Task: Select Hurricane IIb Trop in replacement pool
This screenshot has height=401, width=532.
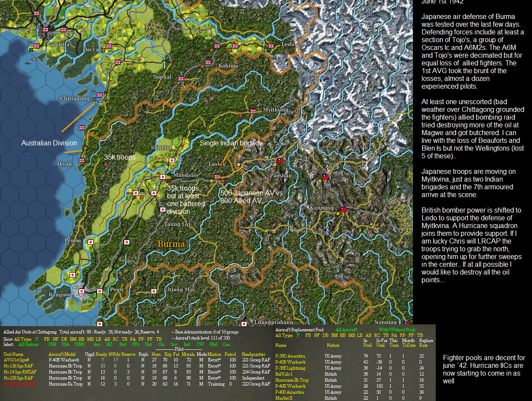Action: click(292, 380)
